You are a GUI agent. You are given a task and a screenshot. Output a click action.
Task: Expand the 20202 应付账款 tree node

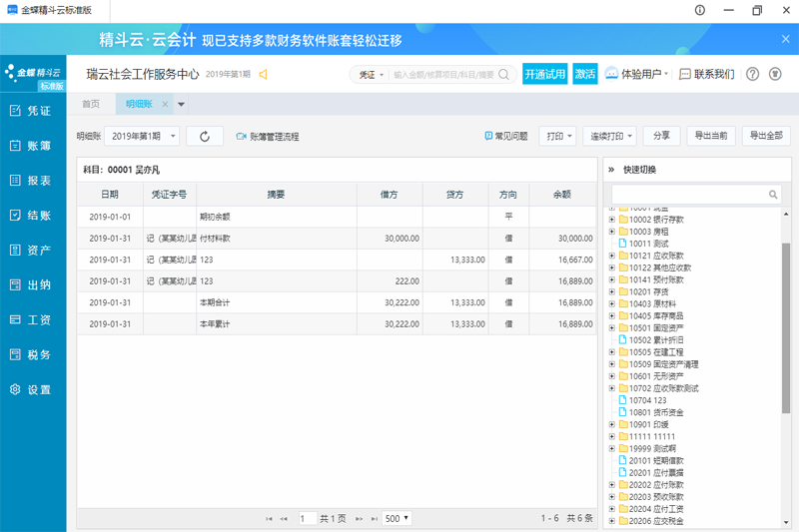[612, 485]
